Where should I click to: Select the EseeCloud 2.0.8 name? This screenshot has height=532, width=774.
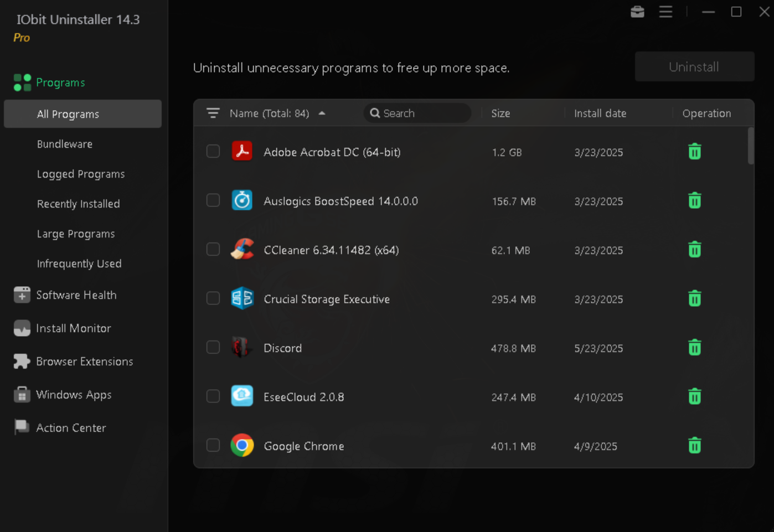click(x=304, y=397)
